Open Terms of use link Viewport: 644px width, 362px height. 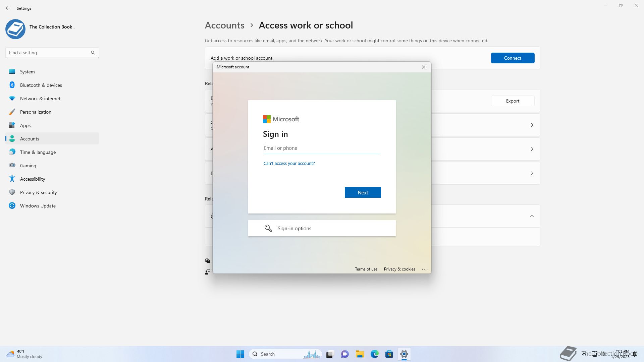click(x=366, y=269)
